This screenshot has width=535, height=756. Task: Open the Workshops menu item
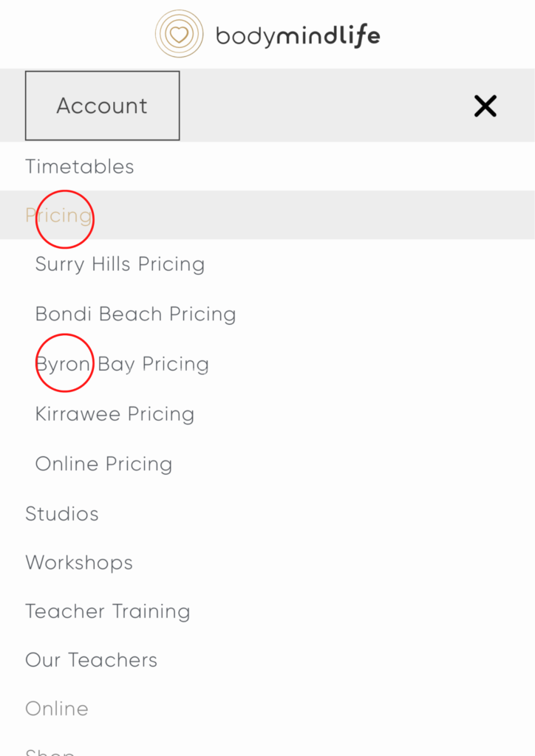coord(79,563)
